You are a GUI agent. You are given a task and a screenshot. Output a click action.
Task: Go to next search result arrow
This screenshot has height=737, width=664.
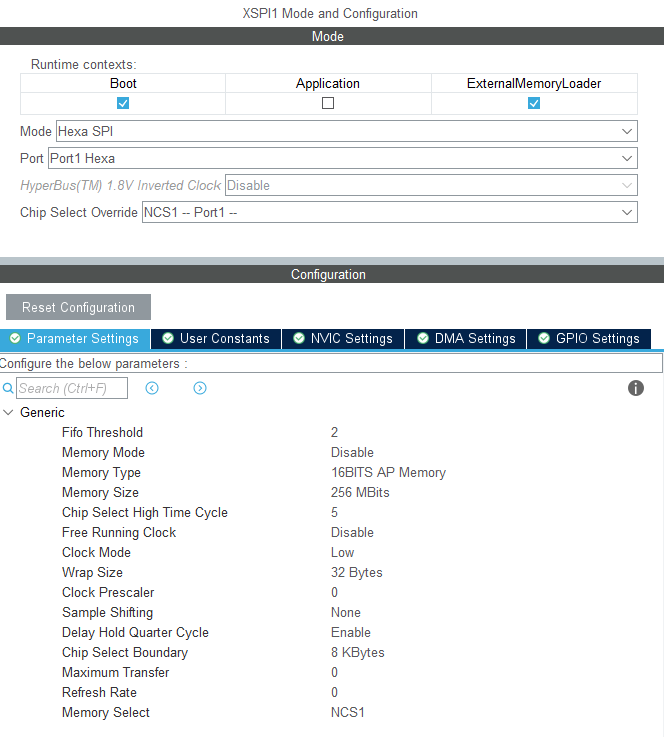tap(200, 388)
